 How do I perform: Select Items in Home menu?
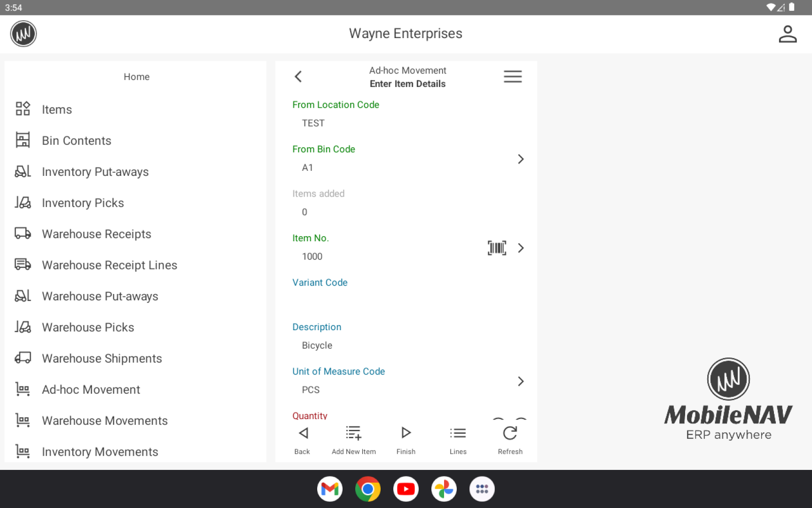(135, 109)
